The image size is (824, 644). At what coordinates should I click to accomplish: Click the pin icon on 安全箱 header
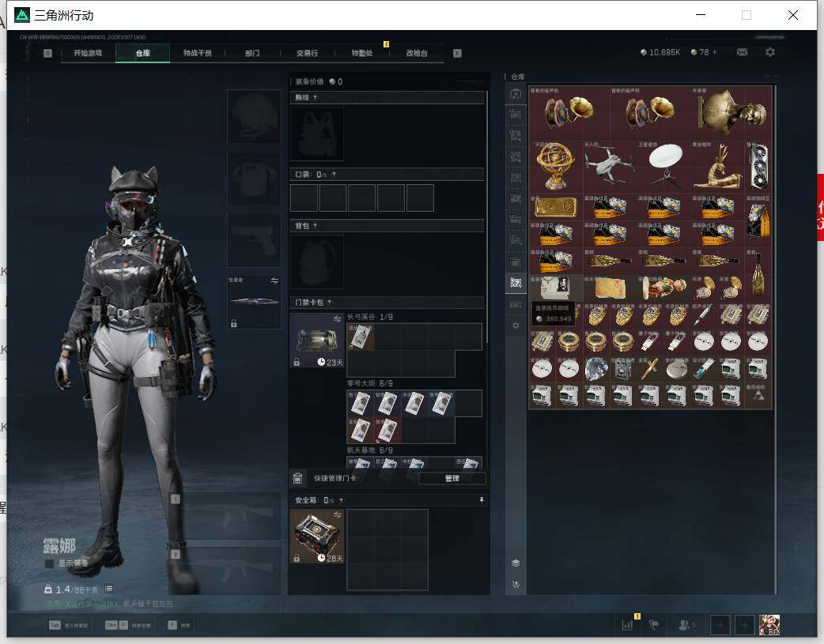pyautogui.click(x=482, y=500)
